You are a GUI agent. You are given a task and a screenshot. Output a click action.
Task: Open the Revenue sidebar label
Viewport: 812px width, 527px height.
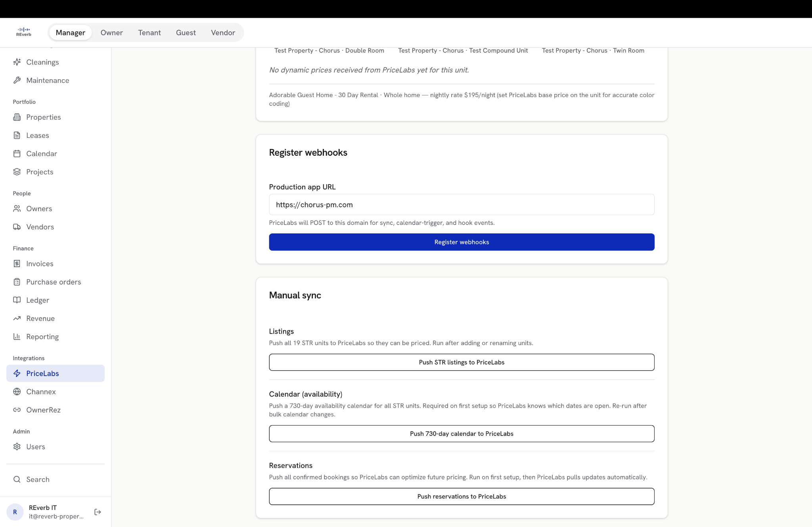tap(40, 319)
